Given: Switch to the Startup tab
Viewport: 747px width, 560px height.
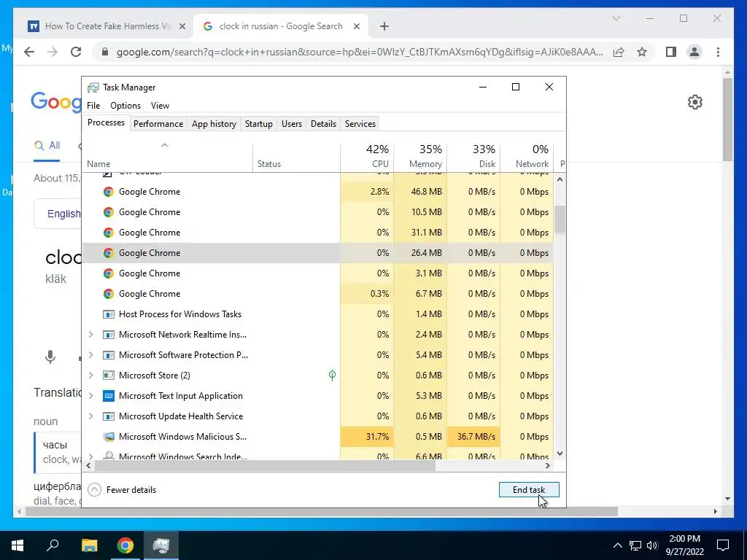Looking at the screenshot, I should coord(259,124).
